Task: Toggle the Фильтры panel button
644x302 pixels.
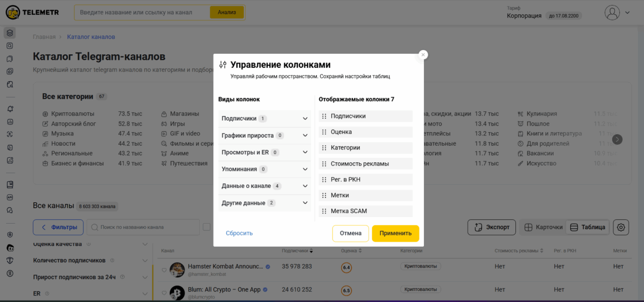Action: coord(58,227)
